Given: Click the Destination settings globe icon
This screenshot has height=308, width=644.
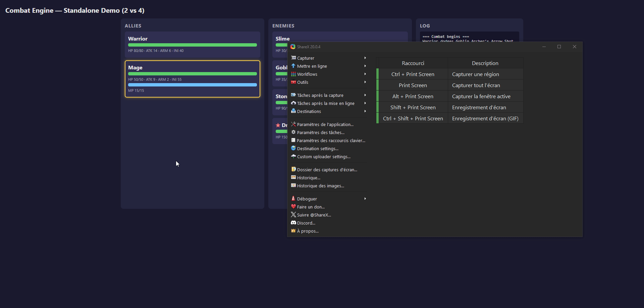Looking at the screenshot, I should [293, 148].
